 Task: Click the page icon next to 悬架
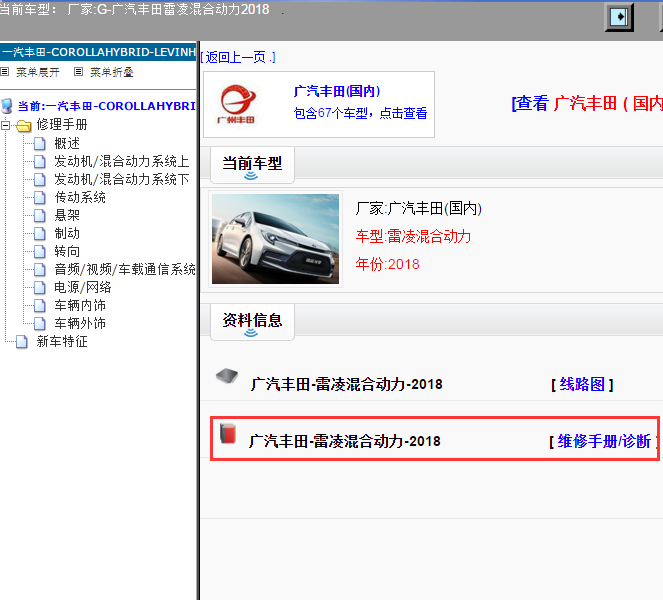(40, 216)
